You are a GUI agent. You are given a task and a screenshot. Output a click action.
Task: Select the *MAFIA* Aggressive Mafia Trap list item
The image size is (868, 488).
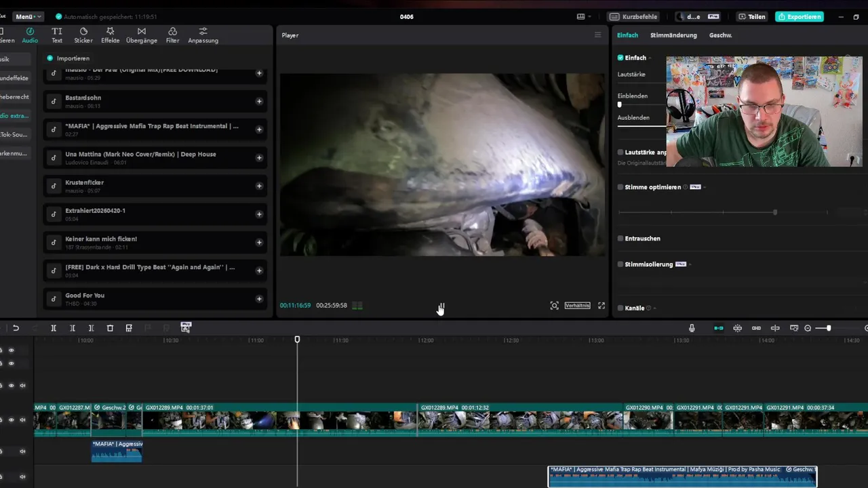pyautogui.click(x=155, y=129)
